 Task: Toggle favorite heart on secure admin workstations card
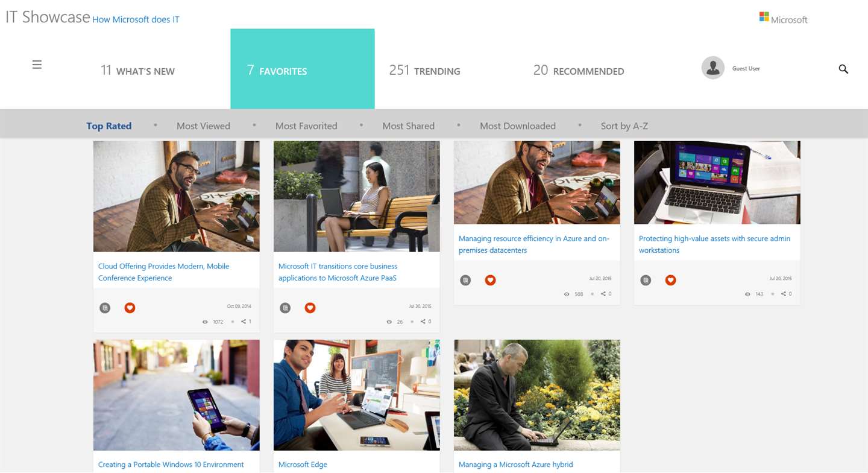[670, 280]
